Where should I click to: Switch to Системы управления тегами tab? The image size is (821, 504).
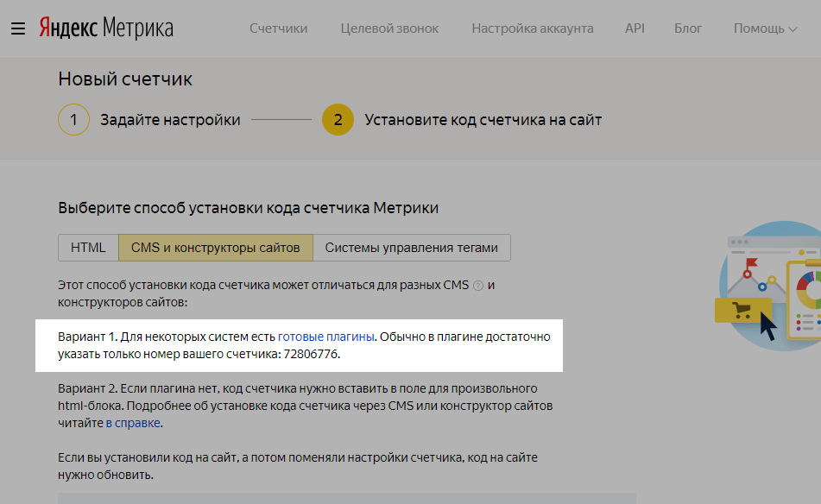411,248
